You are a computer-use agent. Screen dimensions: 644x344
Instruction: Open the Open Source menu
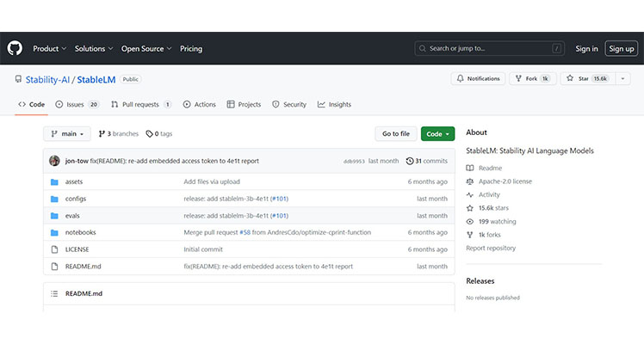[x=146, y=48]
